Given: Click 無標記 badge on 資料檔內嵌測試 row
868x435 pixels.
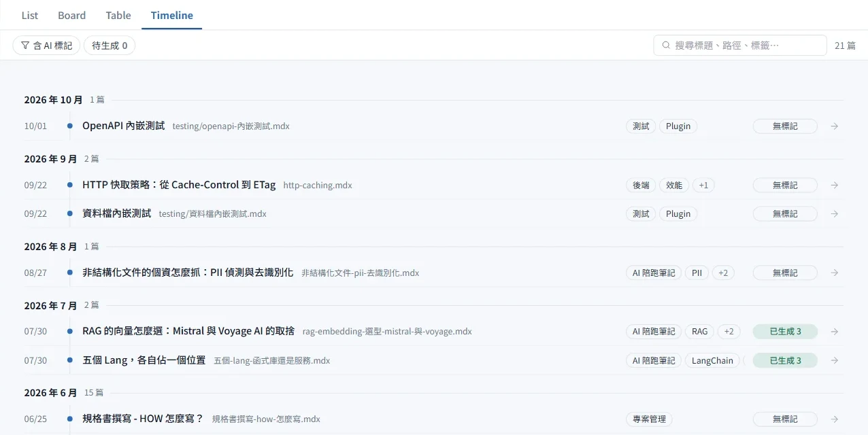Looking at the screenshot, I should click(x=785, y=213).
